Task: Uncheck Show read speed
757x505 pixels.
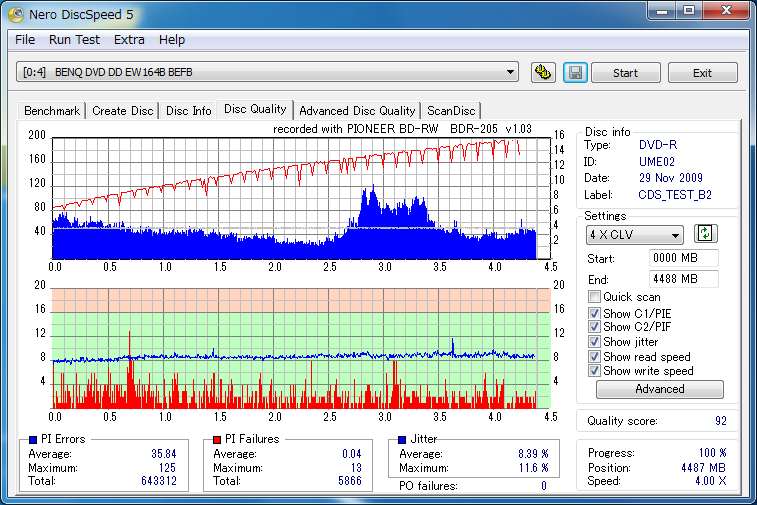Action: coord(594,357)
